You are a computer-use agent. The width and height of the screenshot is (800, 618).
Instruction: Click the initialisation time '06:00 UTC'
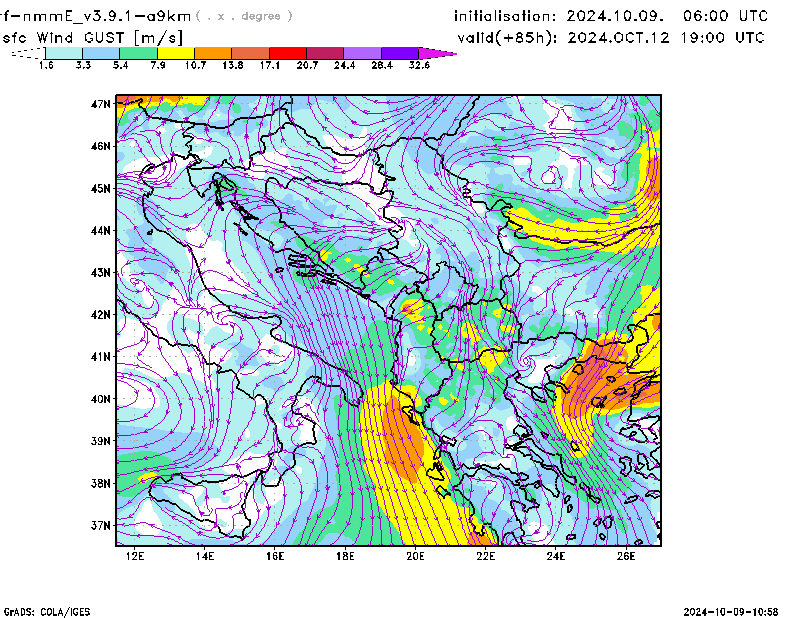(726, 16)
